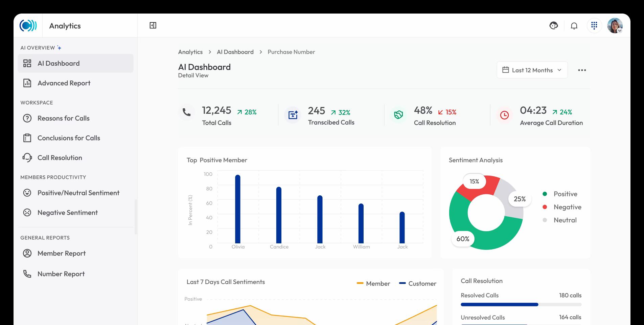Open Number Report
This screenshot has width=644, height=325.
click(x=75, y=274)
